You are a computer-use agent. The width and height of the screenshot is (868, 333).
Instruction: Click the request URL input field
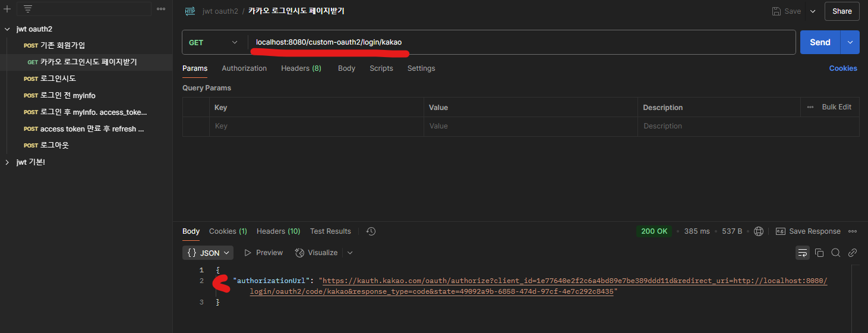tap(521, 42)
